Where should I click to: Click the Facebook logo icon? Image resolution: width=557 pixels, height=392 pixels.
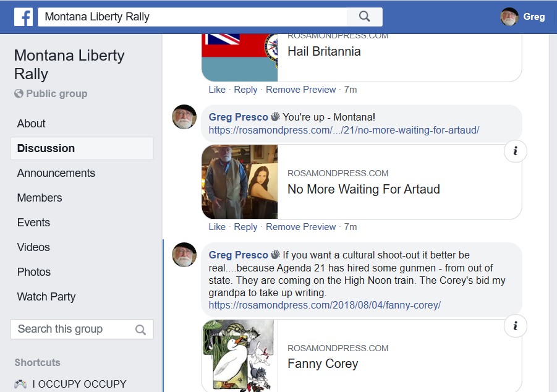(23, 17)
